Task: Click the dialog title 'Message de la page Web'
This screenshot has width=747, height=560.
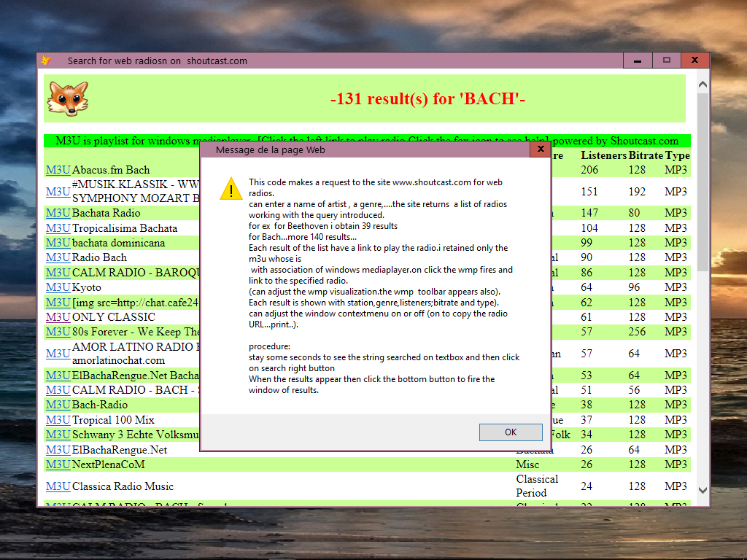Action: 270,150
